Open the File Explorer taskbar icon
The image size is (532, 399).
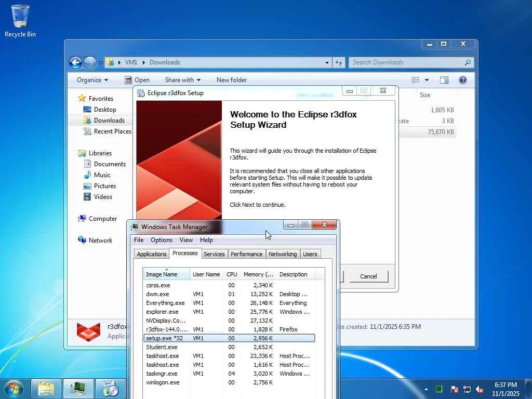point(46,389)
